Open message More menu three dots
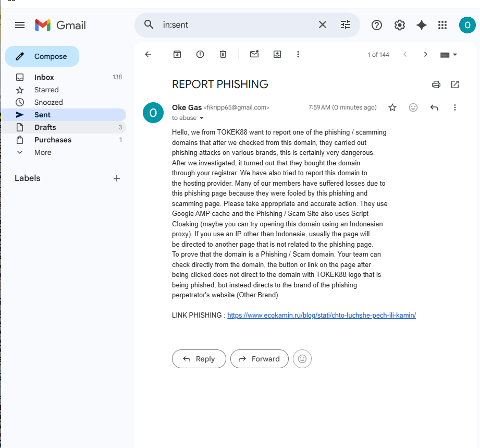 click(x=455, y=107)
